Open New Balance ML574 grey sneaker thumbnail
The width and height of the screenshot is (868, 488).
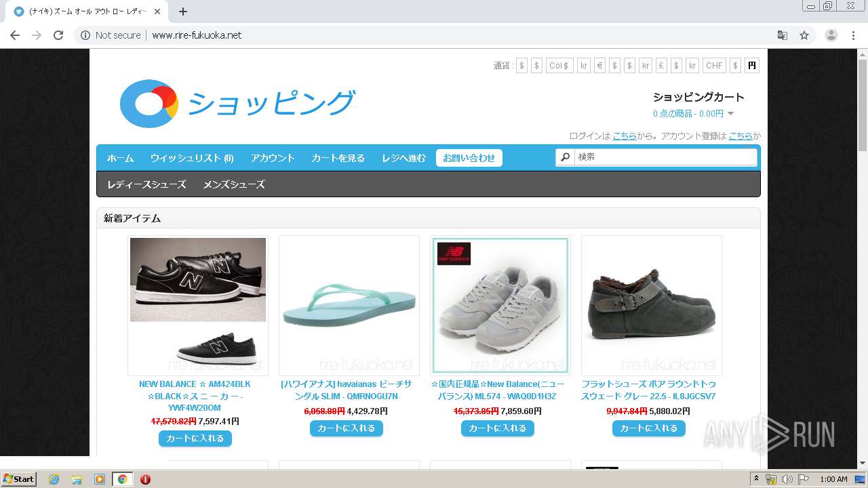coord(500,305)
